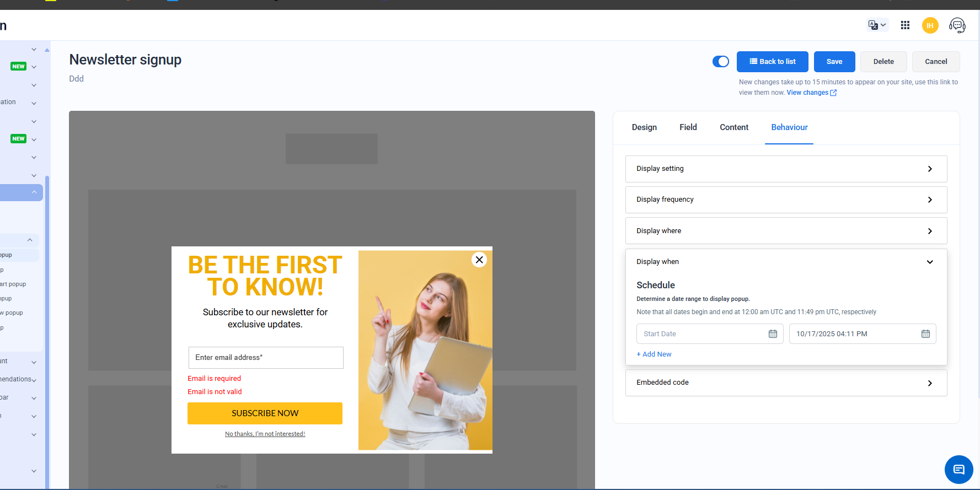
Task: Toggle the popup enable switch off
Action: click(720, 62)
